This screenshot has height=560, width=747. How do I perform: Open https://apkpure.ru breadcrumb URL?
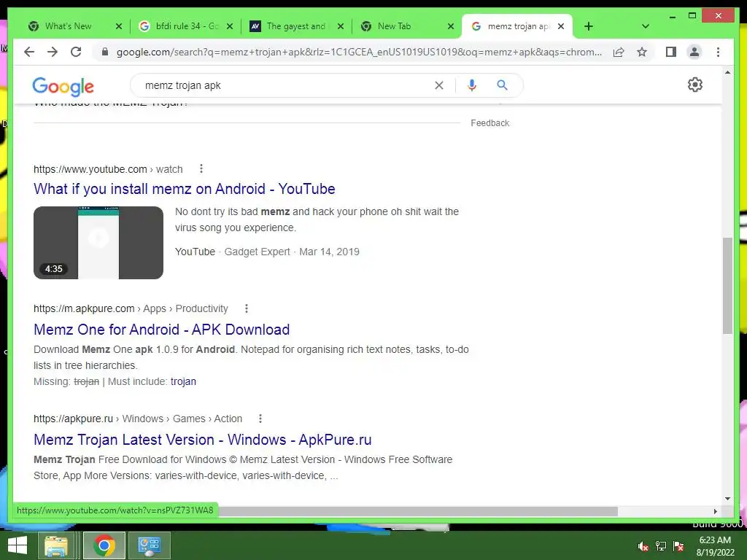pyautogui.click(x=138, y=419)
